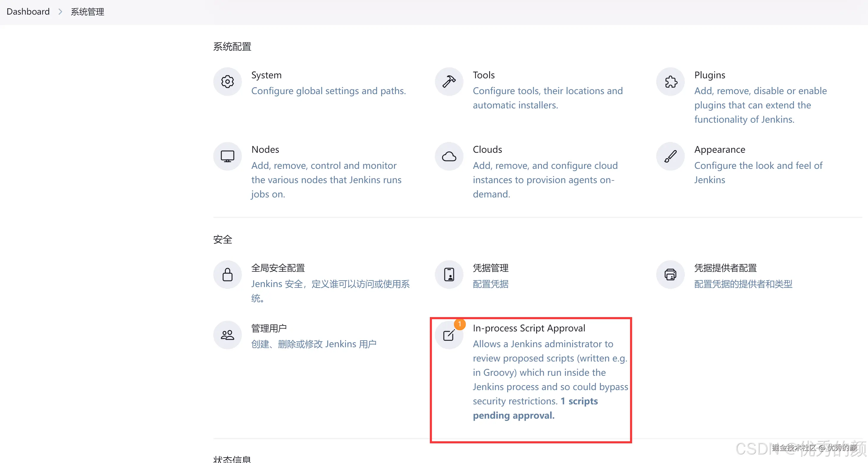Image resolution: width=868 pixels, height=463 pixels.
Task: Click the 全局安全配置 padlock icon
Action: [228, 275]
